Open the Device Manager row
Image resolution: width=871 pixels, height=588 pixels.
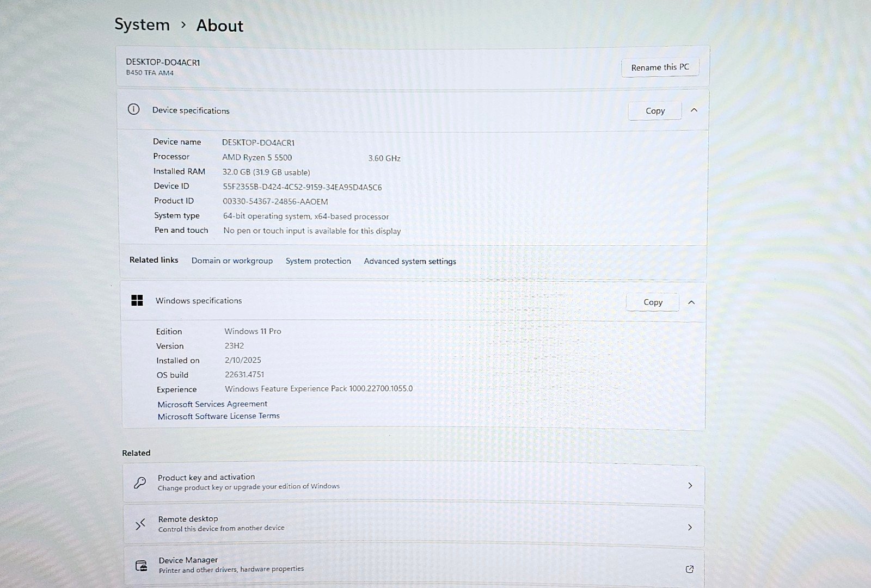[x=414, y=567]
